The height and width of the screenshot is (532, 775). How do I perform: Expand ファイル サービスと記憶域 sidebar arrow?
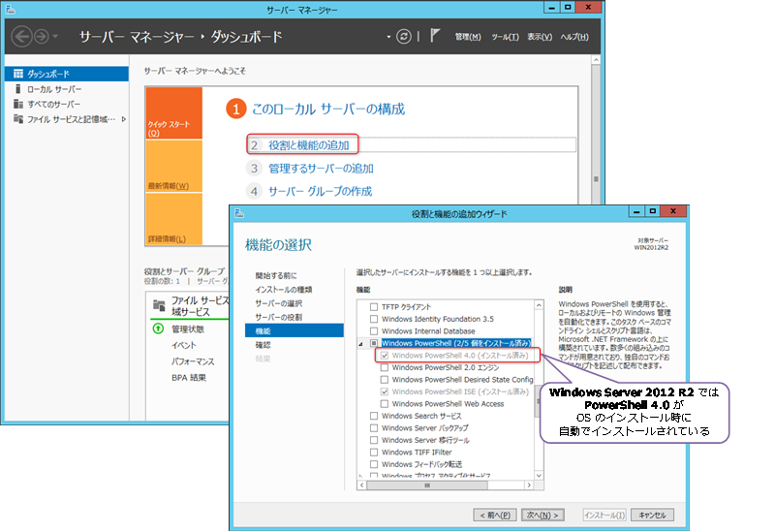(124, 119)
